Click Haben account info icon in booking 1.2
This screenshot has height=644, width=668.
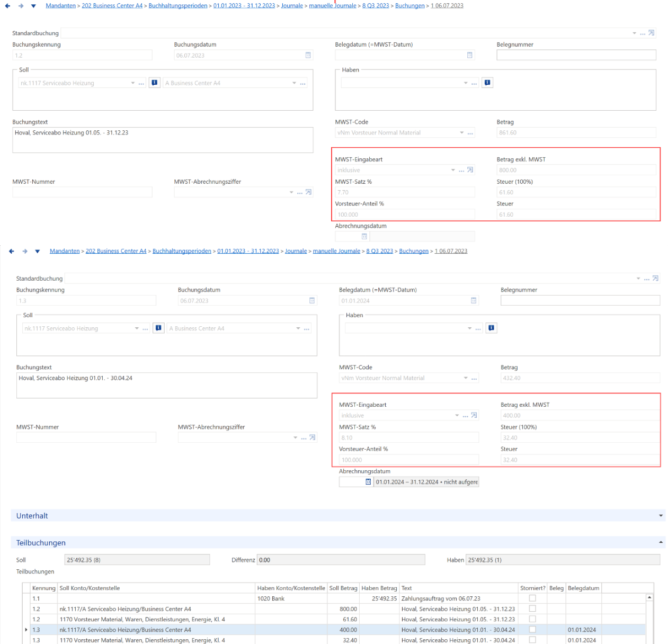[x=487, y=83]
